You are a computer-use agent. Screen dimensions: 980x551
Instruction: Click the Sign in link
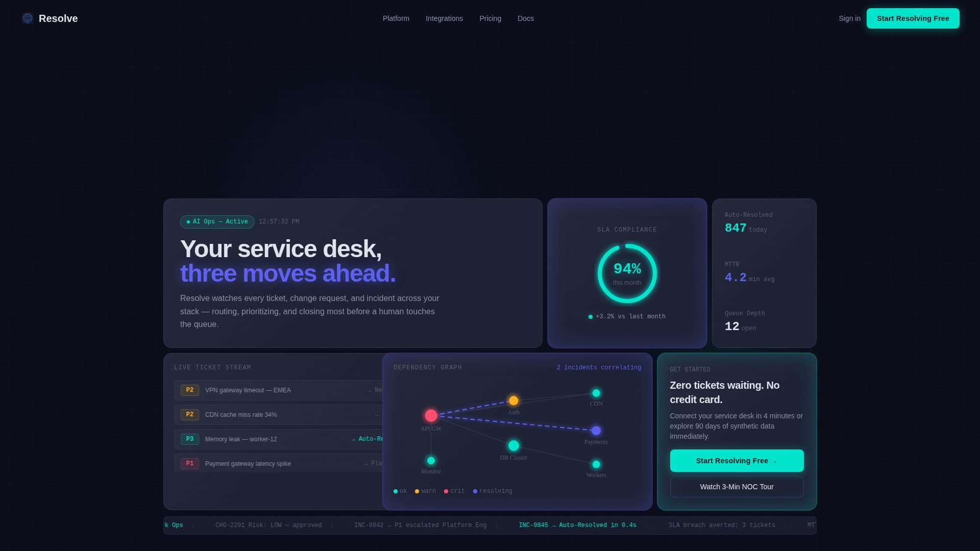[x=849, y=18]
